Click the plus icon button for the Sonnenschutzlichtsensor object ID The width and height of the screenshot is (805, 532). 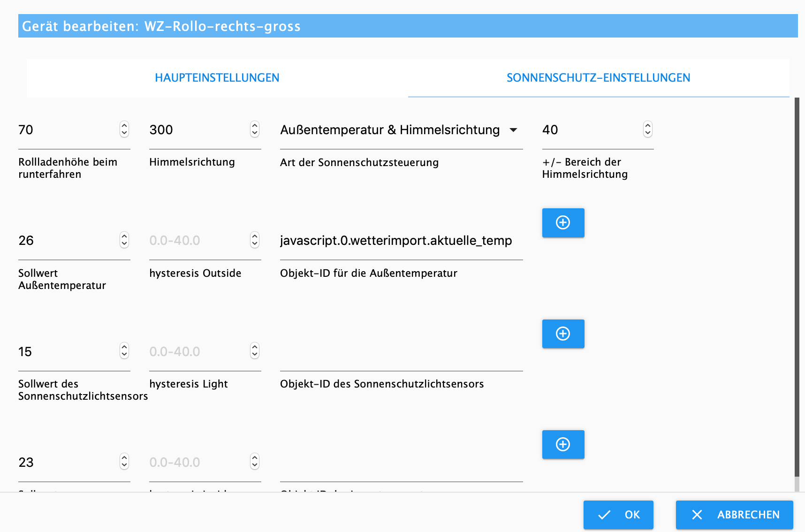[563, 334]
